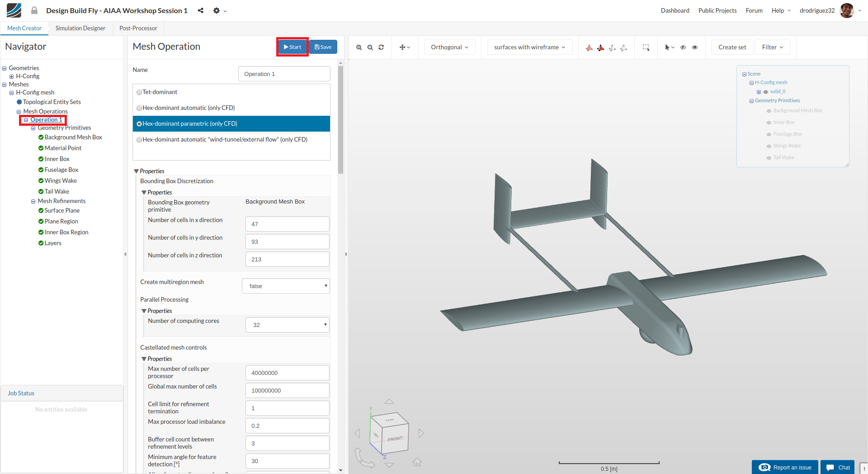Open the surfaces with wireframe dropdown
Viewport: 868px width, 474px height.
(529, 47)
